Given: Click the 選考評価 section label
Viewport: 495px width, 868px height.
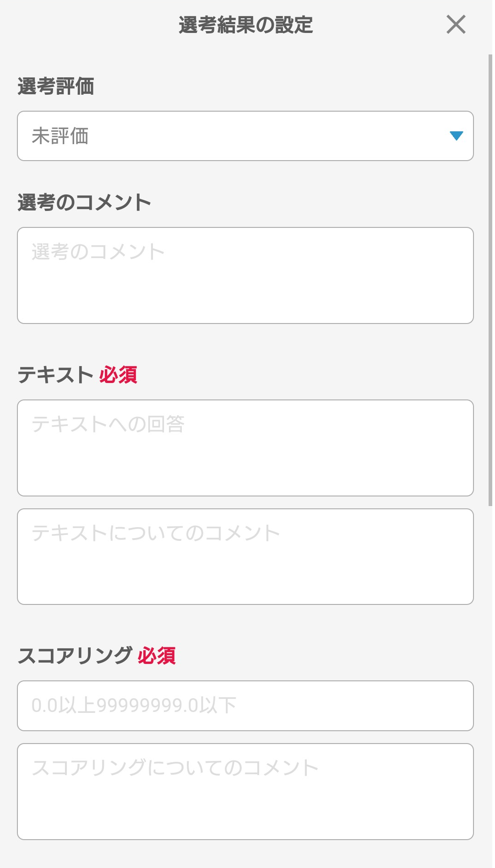Looking at the screenshot, I should click(x=56, y=86).
